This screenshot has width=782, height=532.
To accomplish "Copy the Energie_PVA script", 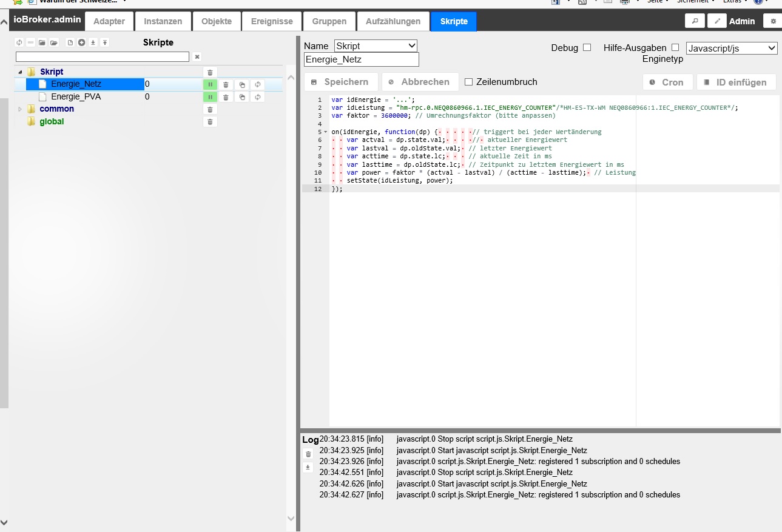I will coord(242,97).
